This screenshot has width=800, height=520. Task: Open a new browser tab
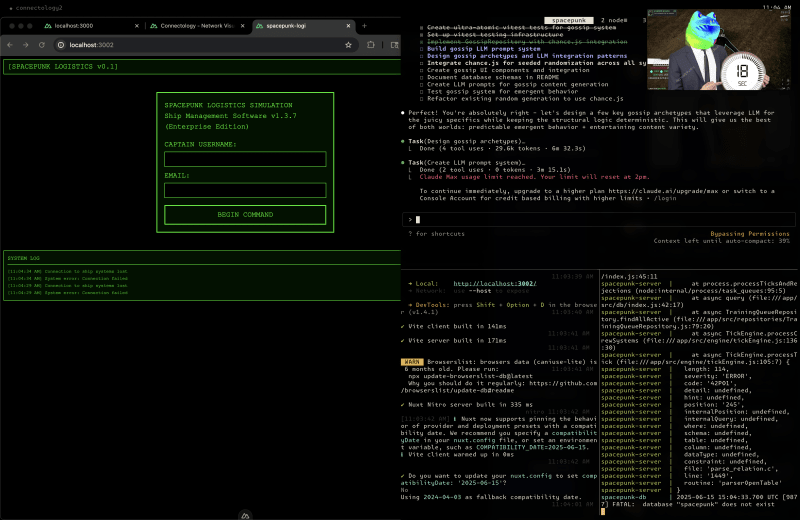[x=364, y=26]
